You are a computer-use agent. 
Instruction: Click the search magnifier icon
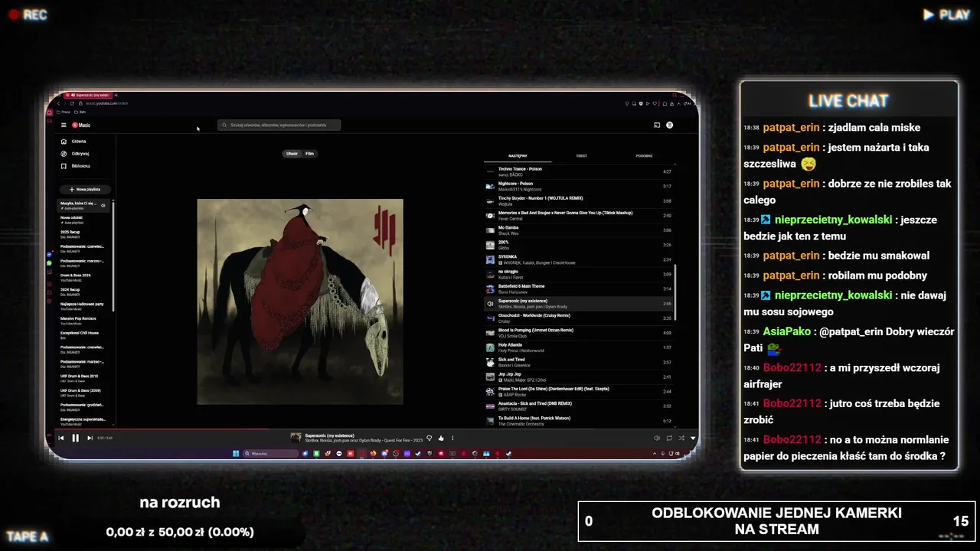224,125
